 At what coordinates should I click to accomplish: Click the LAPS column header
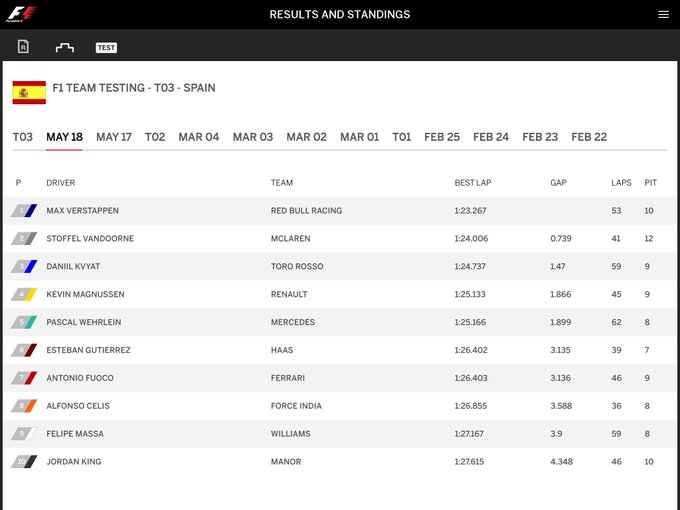621,183
